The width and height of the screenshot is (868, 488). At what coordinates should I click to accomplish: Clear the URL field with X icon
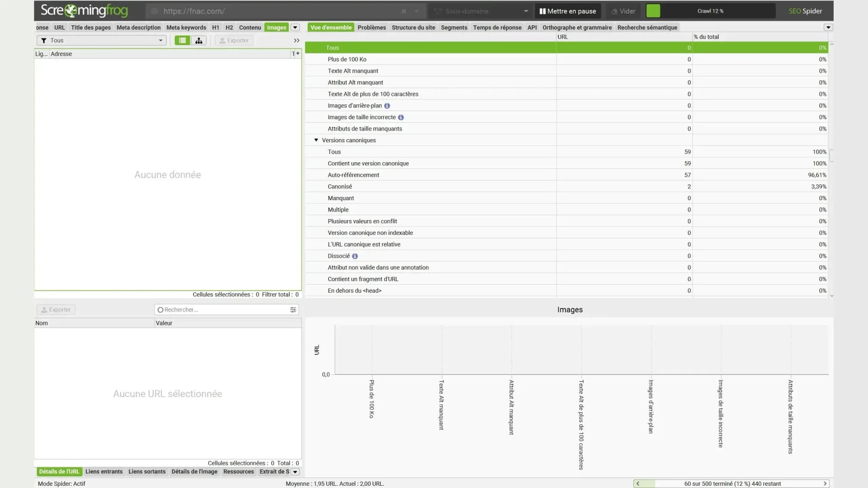[404, 11]
